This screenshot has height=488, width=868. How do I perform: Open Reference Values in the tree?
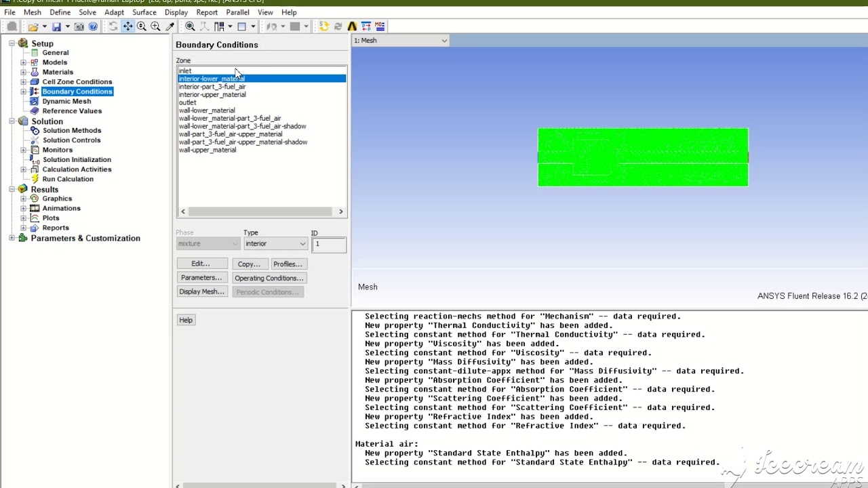click(72, 111)
